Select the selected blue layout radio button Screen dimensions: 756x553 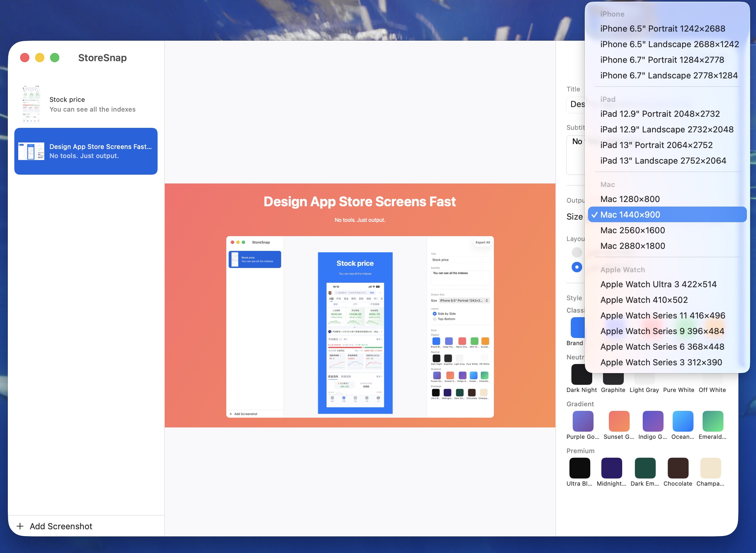(577, 267)
